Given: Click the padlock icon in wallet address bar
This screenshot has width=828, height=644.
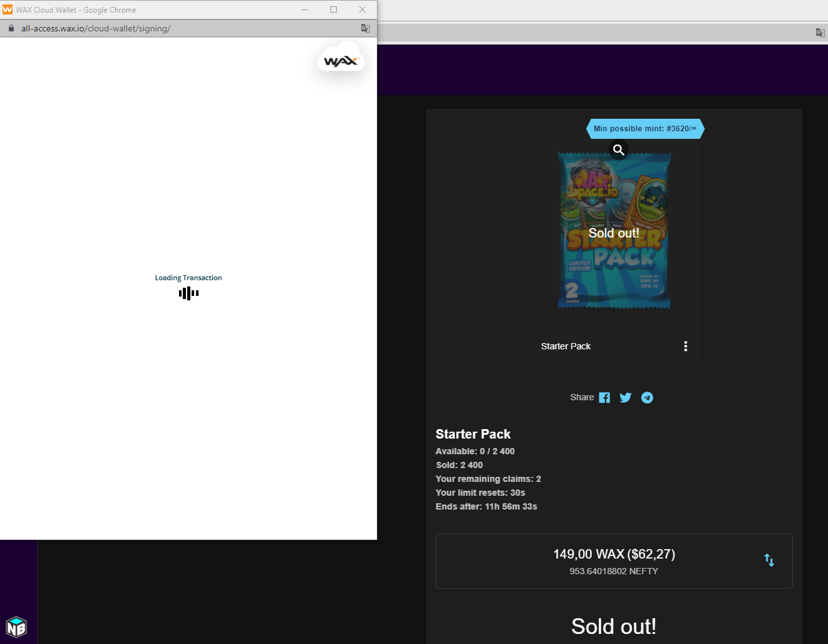Looking at the screenshot, I should pos(11,28).
